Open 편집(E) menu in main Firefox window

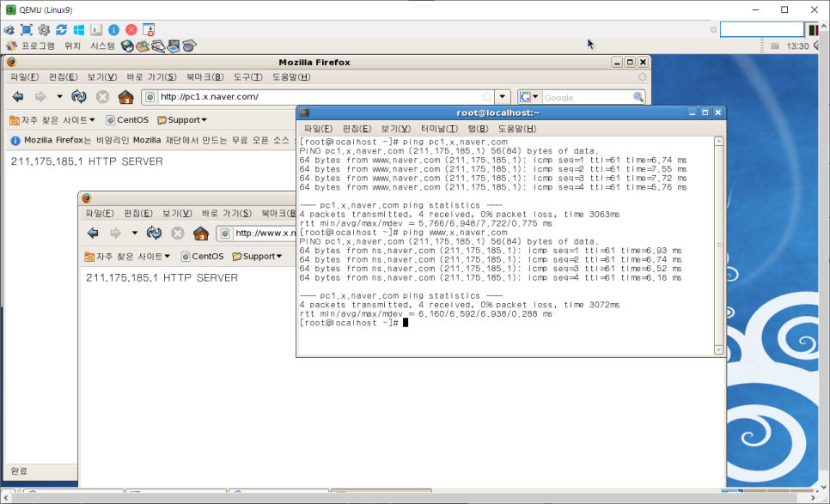[x=64, y=77]
